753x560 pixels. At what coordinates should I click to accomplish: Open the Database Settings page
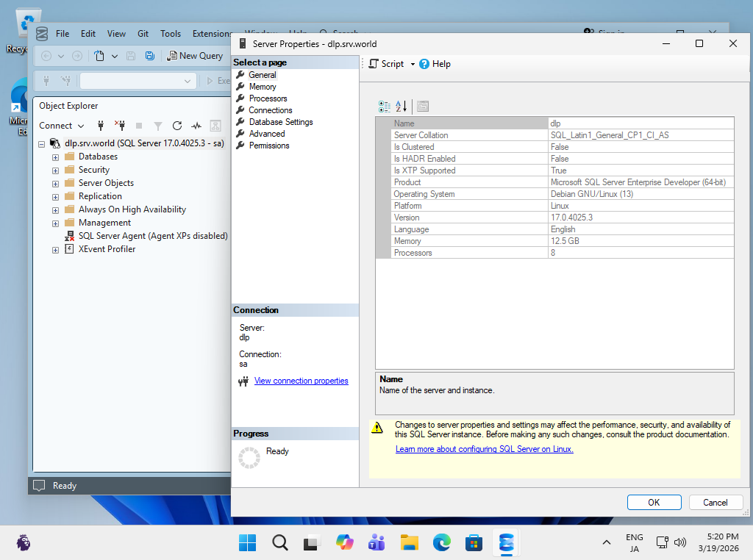pyautogui.click(x=281, y=122)
